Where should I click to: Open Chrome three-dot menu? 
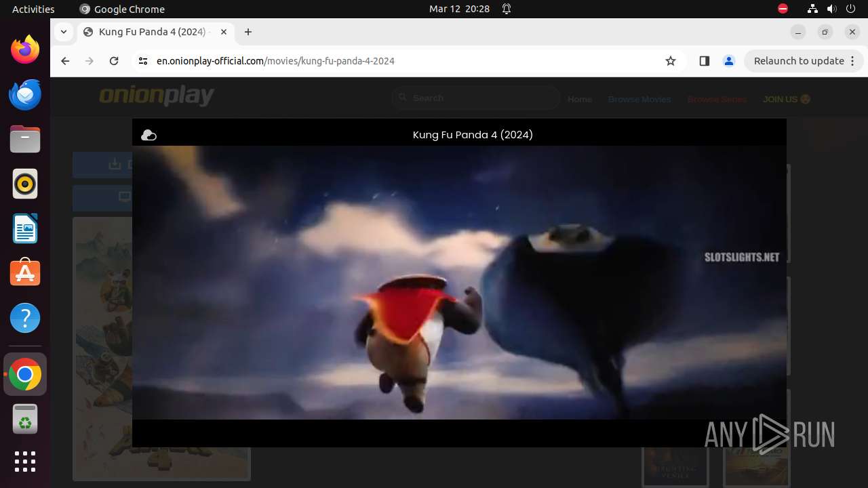(x=854, y=61)
